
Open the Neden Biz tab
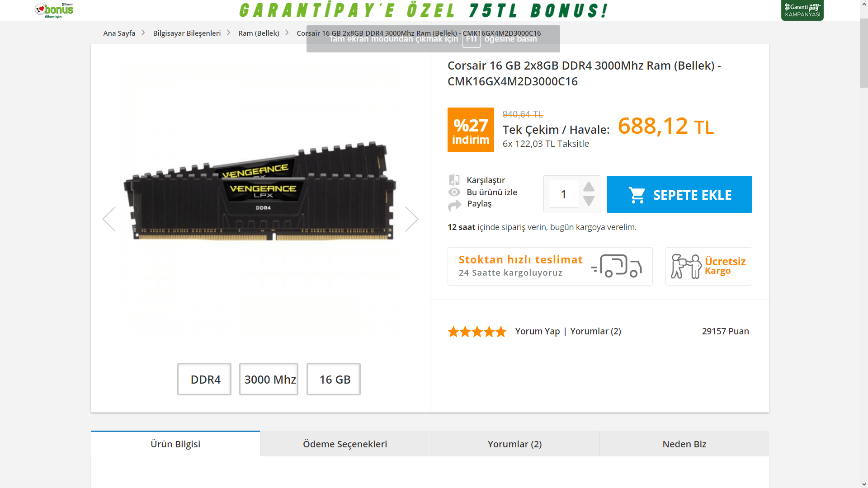click(x=684, y=444)
